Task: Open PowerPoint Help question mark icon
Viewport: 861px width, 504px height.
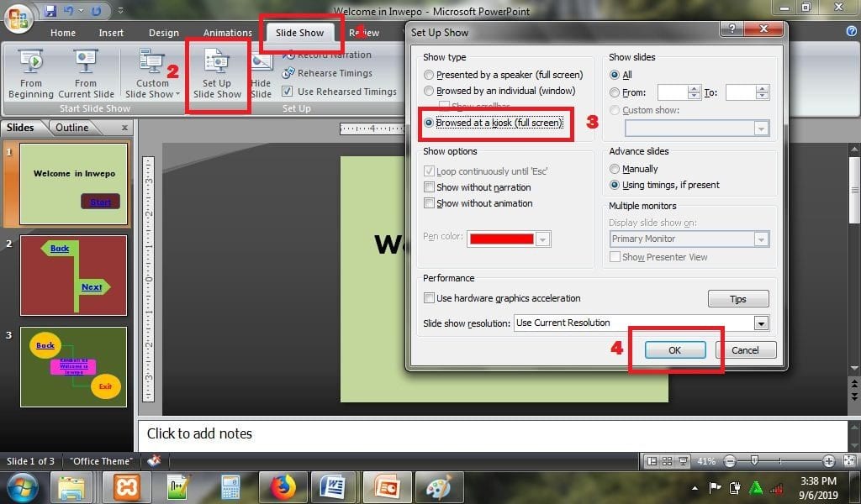Action: [852, 32]
